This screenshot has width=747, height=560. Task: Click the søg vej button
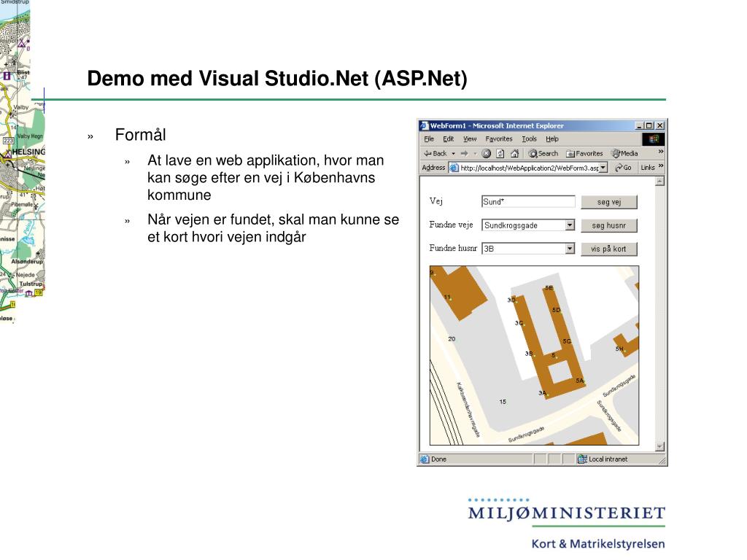(x=609, y=202)
